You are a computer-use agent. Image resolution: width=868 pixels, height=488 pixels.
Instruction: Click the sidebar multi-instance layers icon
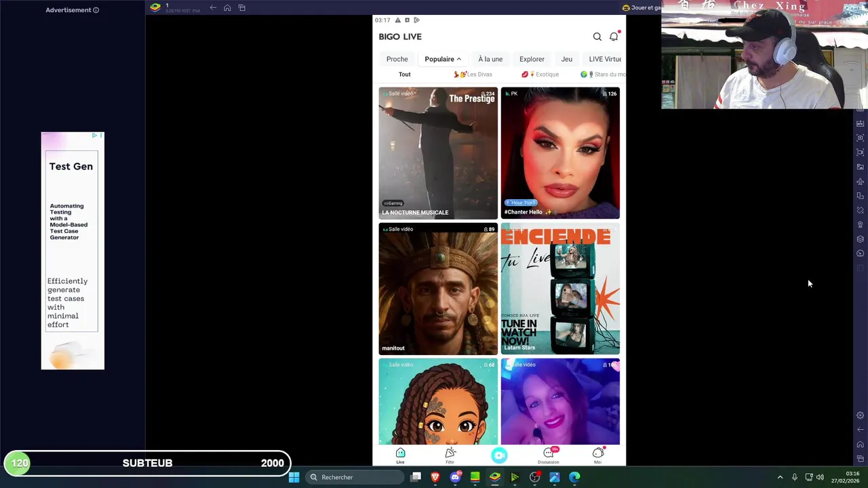click(860, 239)
